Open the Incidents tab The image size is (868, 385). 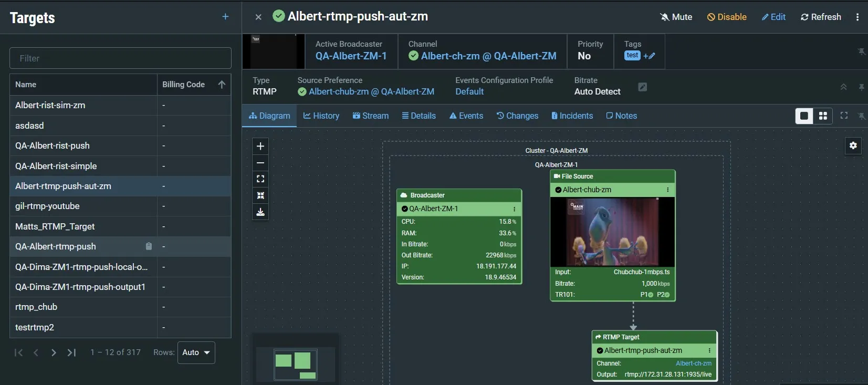572,116
